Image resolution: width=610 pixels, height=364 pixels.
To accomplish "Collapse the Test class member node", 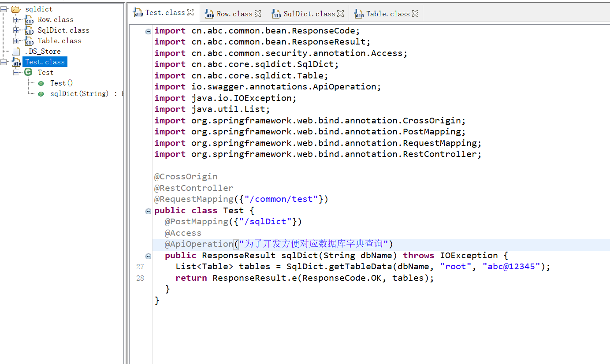I will 16,72.
